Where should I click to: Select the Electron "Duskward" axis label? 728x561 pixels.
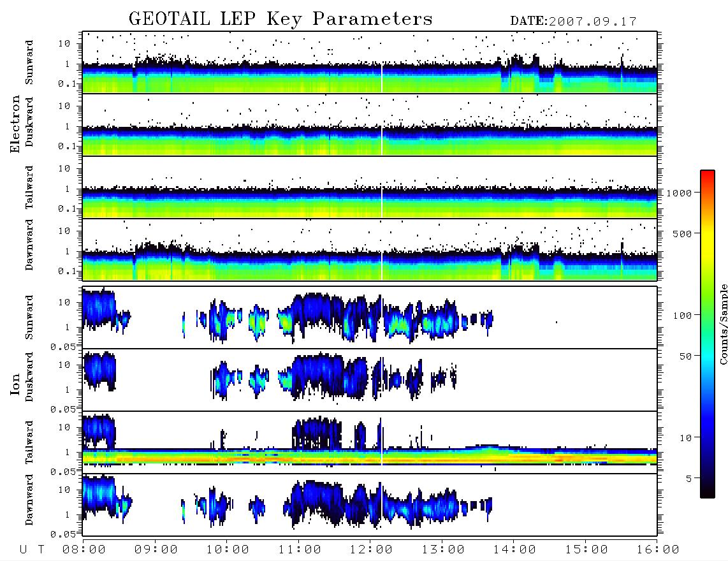click(x=29, y=122)
